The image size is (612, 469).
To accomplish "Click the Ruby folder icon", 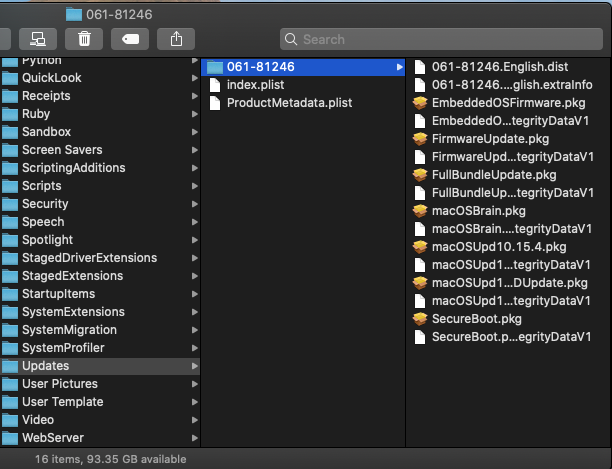I will coord(10,114).
